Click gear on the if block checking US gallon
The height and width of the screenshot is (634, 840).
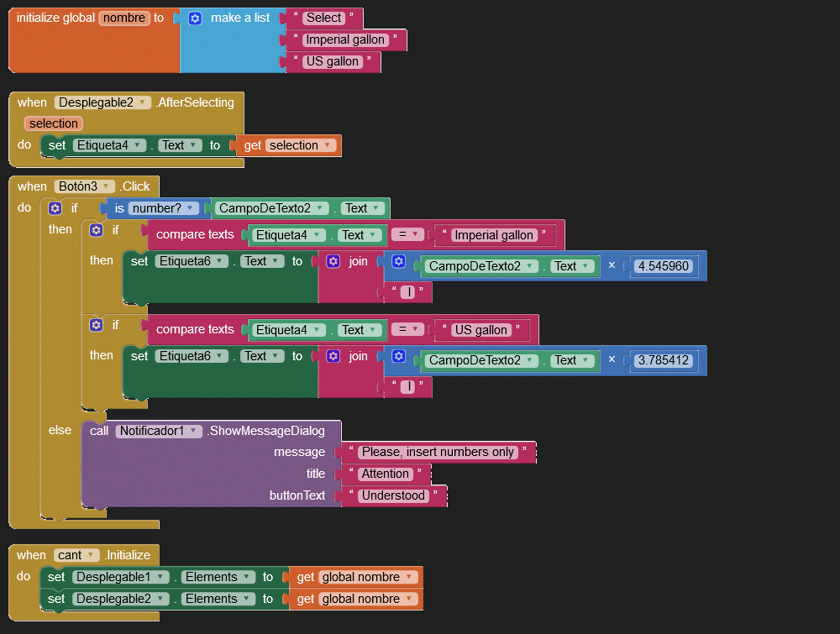tap(97, 325)
